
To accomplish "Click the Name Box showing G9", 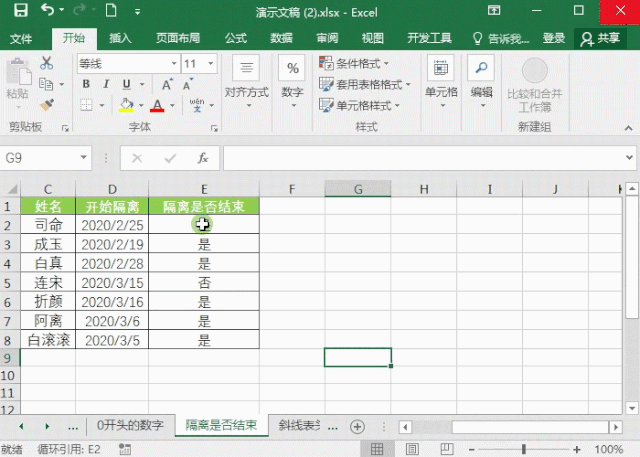I will click(46, 158).
